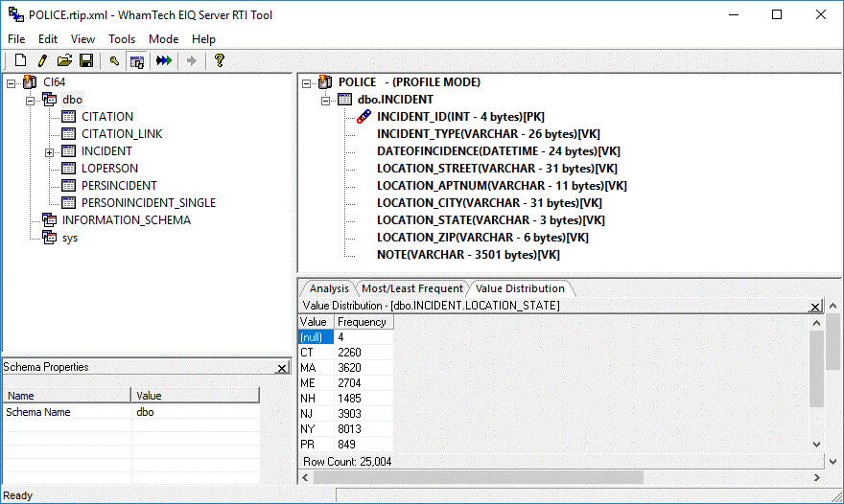The width and height of the screenshot is (844, 504).
Task: Click the Open folder toolbar icon
Action: [64, 60]
